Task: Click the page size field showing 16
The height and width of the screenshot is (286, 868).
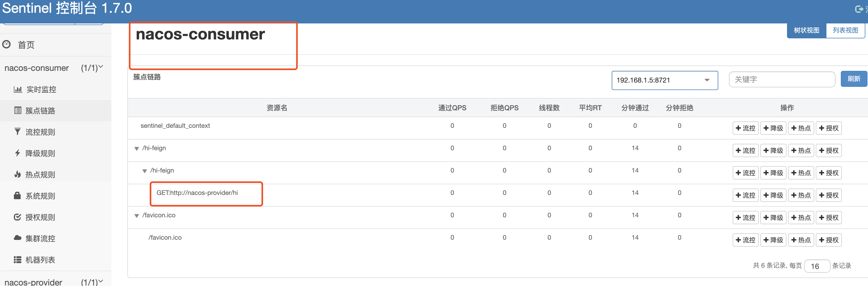Action: pyautogui.click(x=817, y=266)
